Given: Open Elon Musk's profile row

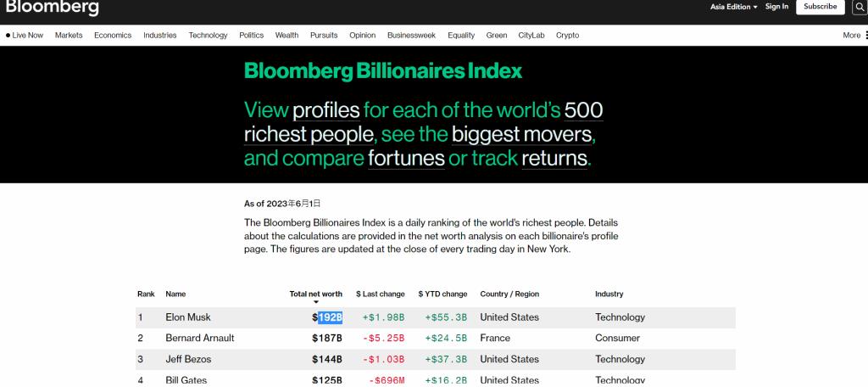Looking at the screenshot, I should pos(187,317).
